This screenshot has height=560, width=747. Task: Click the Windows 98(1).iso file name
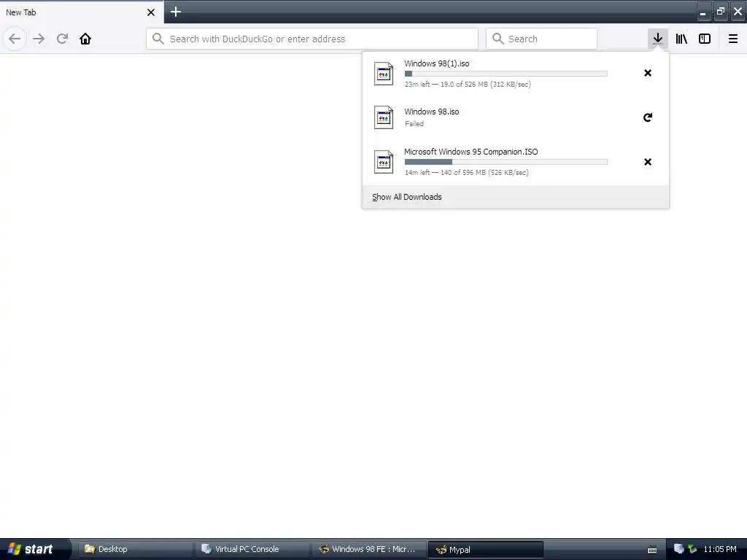(x=437, y=63)
